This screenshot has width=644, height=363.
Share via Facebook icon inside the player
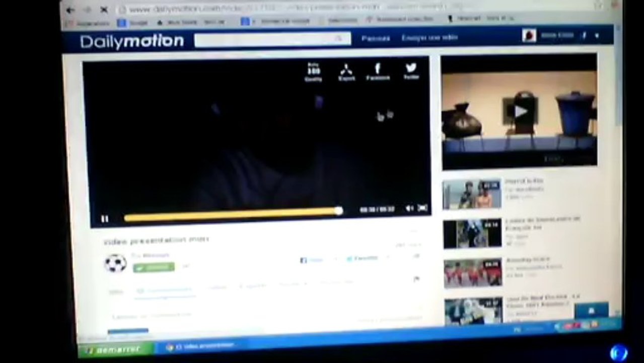pyautogui.click(x=378, y=71)
